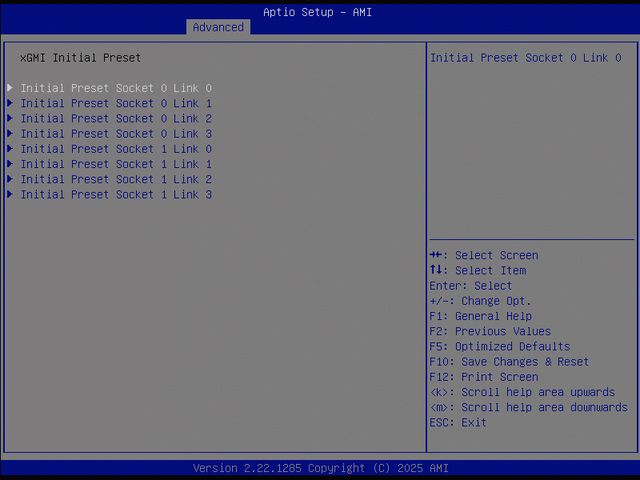Open Initial Preset Socket 1 Link 2
The height and width of the screenshot is (480, 640).
click(x=116, y=179)
